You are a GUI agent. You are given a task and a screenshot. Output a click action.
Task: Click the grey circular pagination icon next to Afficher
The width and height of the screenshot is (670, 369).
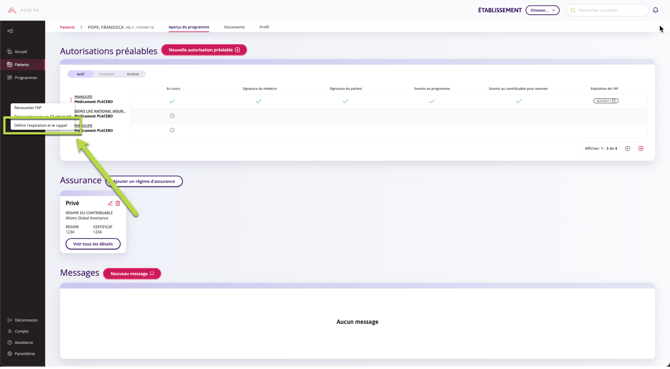[x=628, y=149]
